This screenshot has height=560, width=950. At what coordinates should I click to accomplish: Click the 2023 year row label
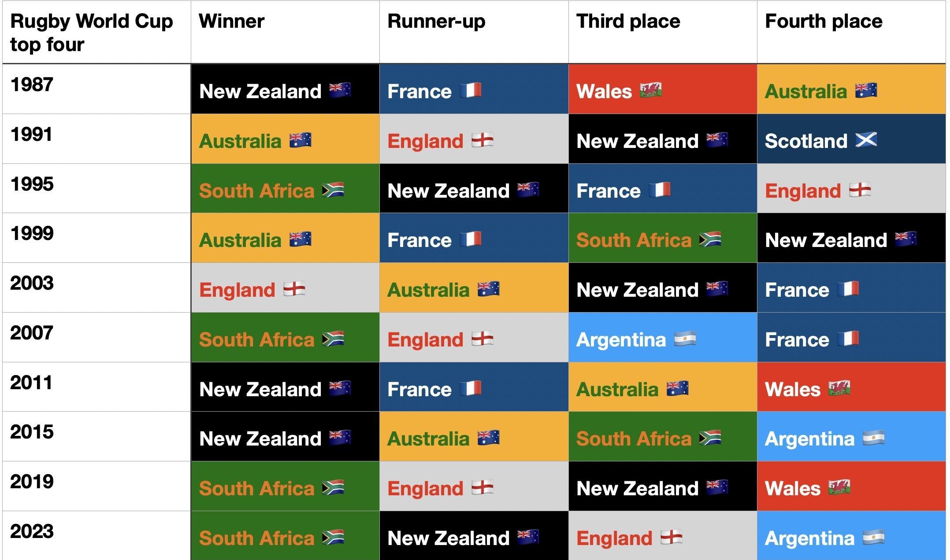[x=32, y=531]
